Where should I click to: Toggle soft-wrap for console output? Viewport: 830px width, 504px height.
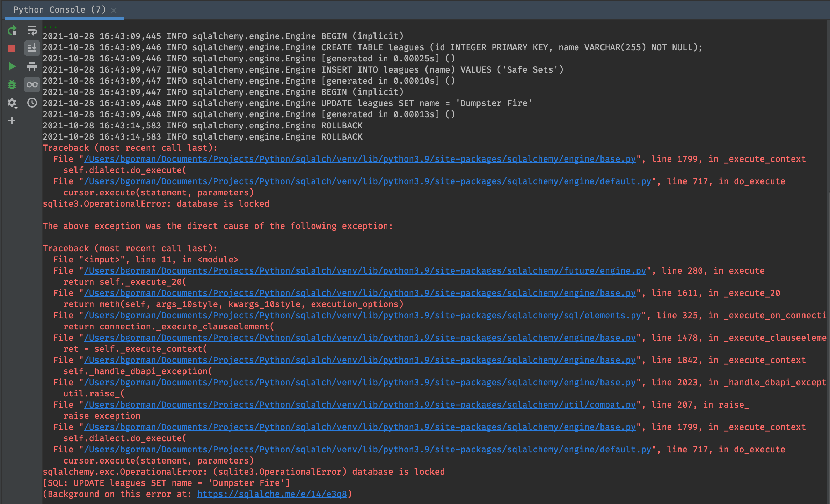(x=32, y=31)
